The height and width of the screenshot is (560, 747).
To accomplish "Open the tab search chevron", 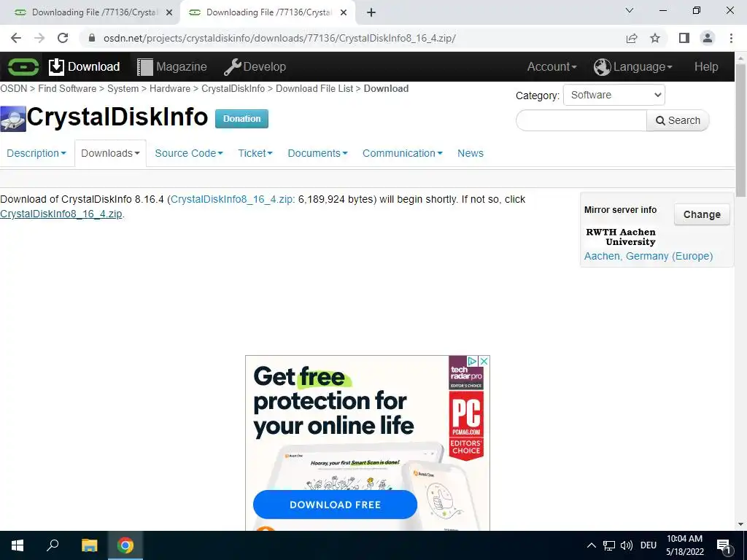I will click(x=630, y=10).
